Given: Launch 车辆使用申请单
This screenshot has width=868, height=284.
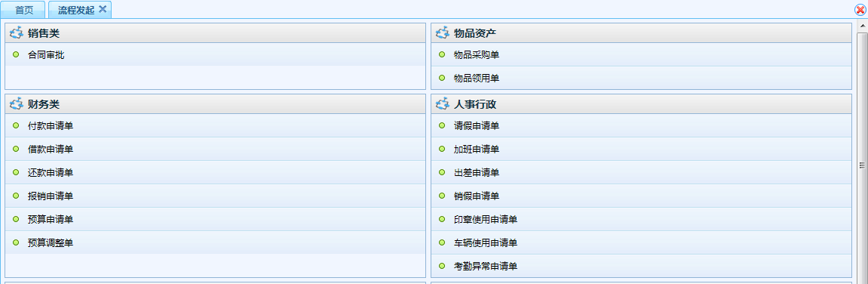Looking at the screenshot, I should coord(486,242).
